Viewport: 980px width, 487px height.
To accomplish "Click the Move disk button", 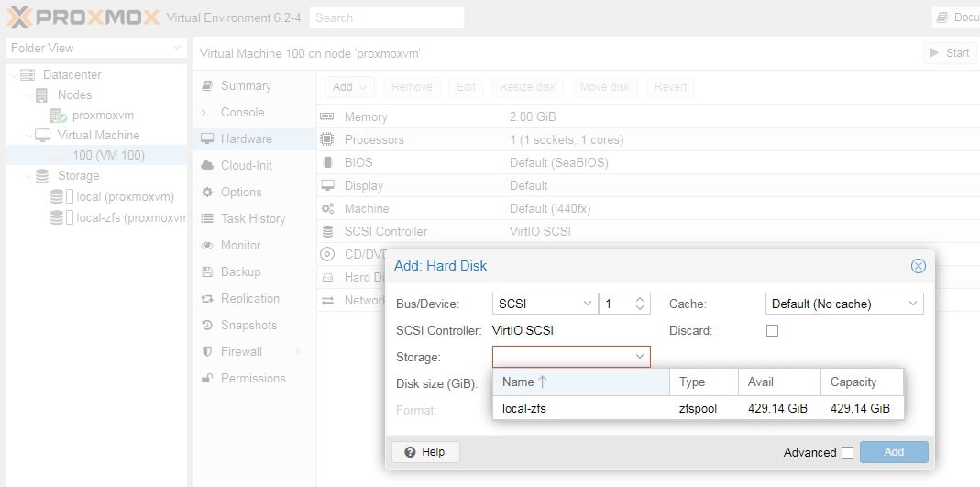I will (604, 87).
